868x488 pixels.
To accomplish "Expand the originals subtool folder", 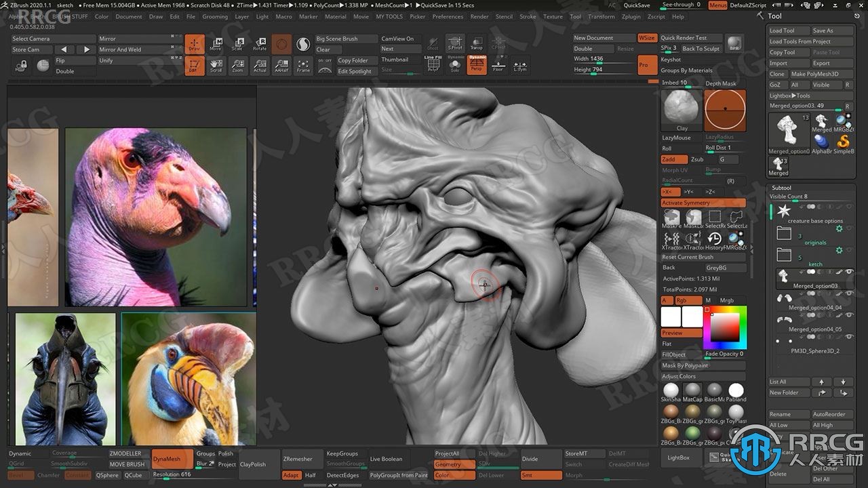I will [x=785, y=233].
